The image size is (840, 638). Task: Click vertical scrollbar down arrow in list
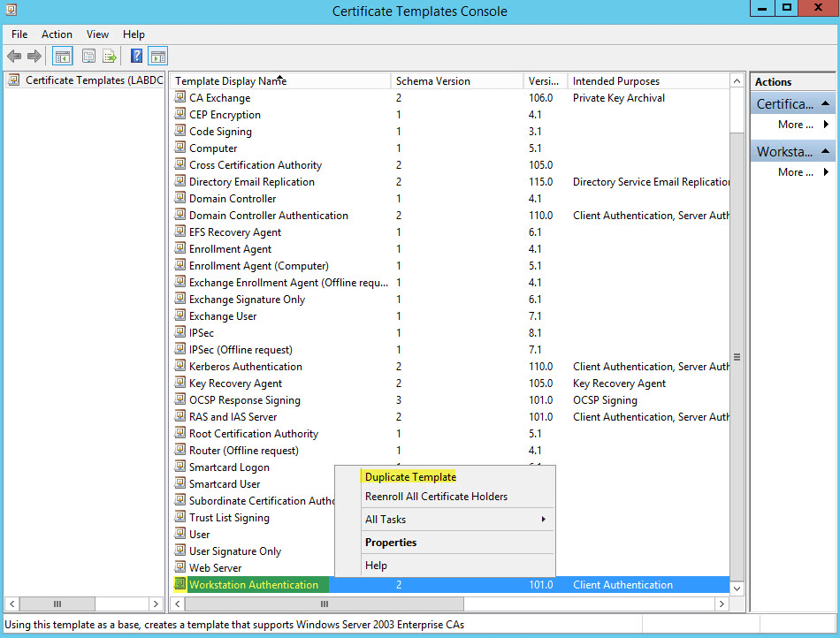pos(737,589)
